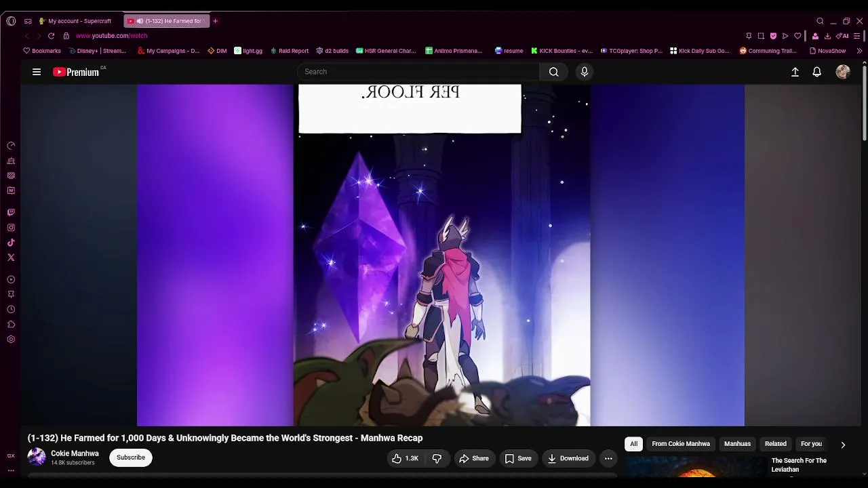Show more bookmarks with the double chevron
This screenshot has width=868, height=488.
pos(859,51)
